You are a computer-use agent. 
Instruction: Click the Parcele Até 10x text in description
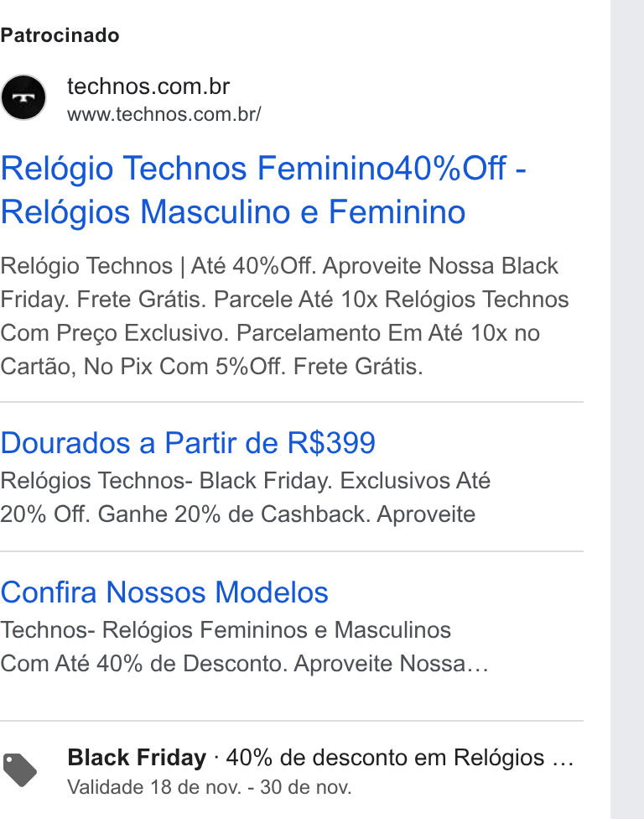point(295,300)
